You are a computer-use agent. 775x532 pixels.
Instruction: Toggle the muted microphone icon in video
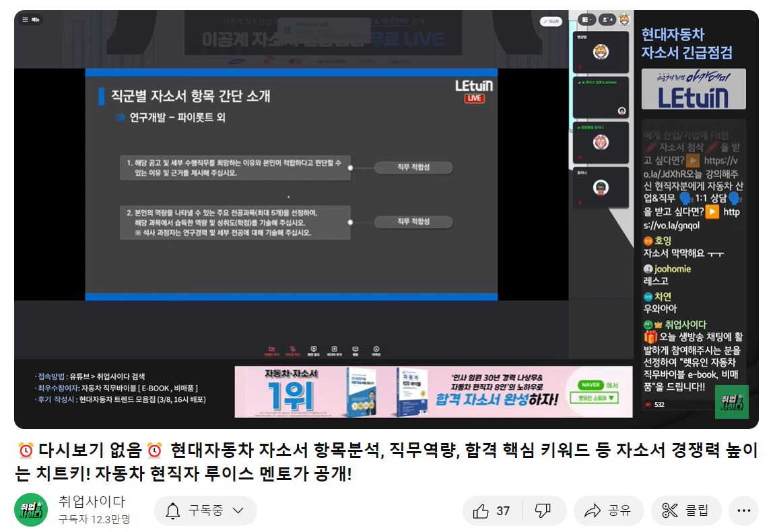(291, 350)
